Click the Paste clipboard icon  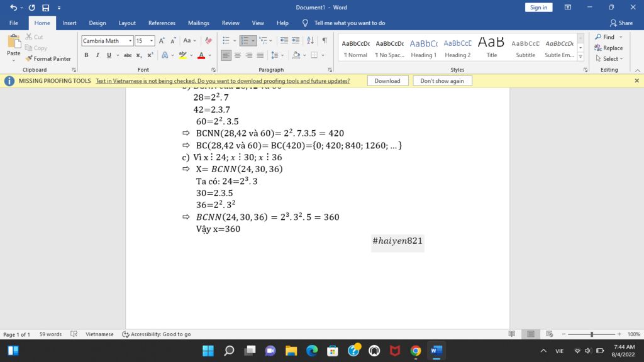(14, 41)
